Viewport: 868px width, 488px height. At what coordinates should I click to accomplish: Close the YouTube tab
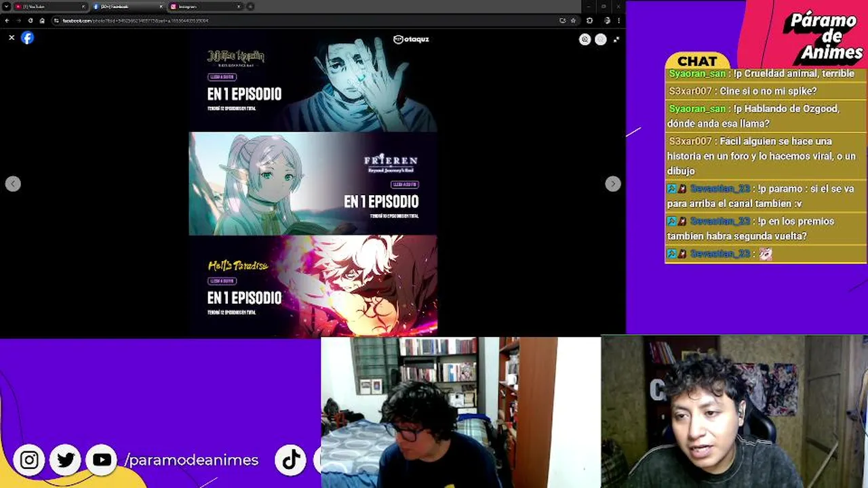point(83,6)
